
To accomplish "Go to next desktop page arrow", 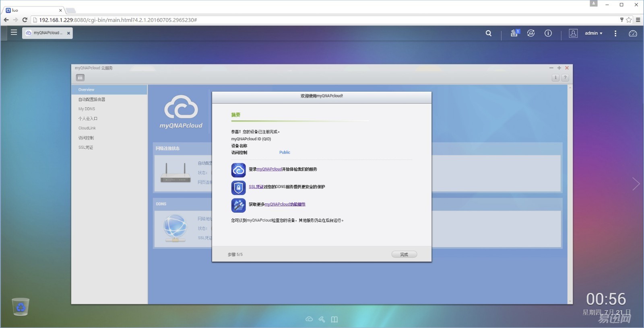I will tap(636, 184).
